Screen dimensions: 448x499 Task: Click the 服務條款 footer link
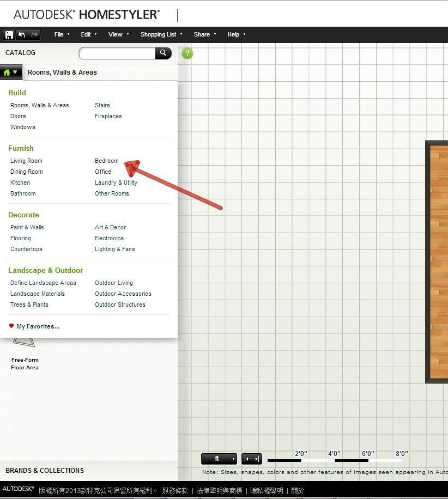[175, 491]
